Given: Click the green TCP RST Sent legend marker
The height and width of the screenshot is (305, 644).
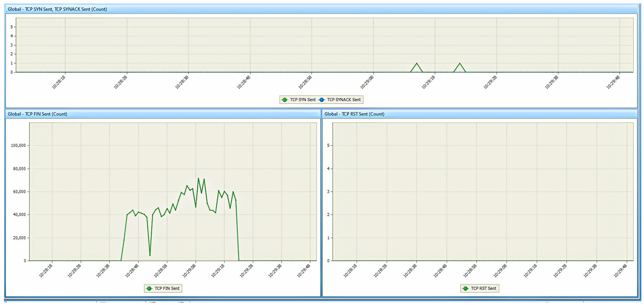Looking at the screenshot, I should tap(465, 288).
